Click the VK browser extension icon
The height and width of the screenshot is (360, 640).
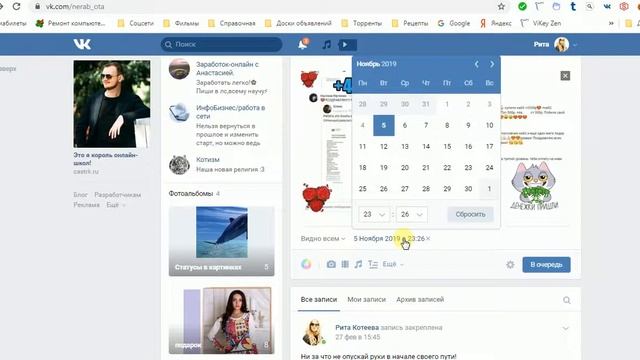607,7
